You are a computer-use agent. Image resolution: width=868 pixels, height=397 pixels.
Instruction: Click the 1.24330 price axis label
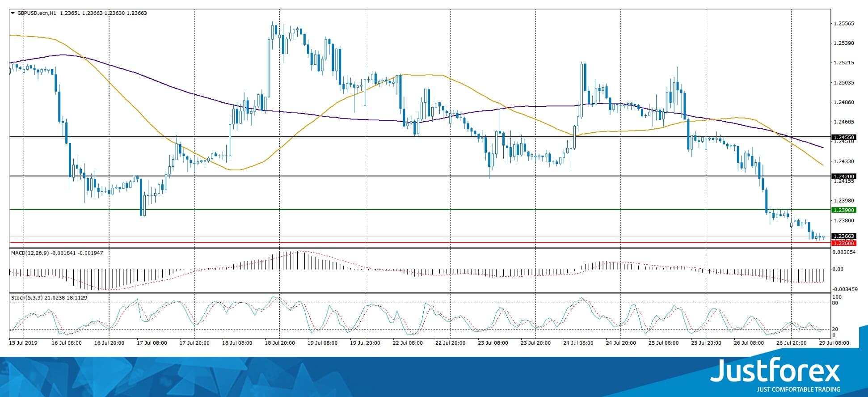point(844,161)
